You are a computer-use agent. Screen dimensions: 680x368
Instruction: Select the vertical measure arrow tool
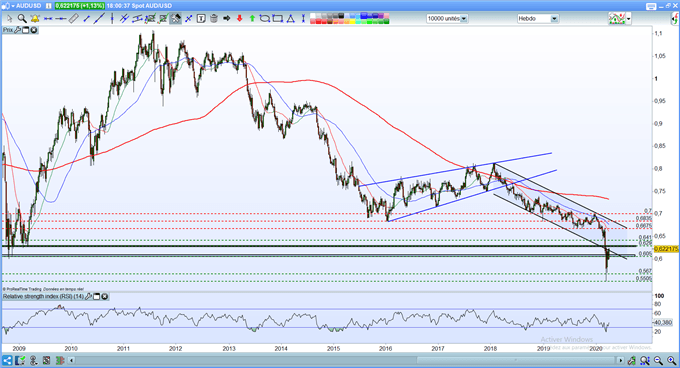(x=303, y=19)
